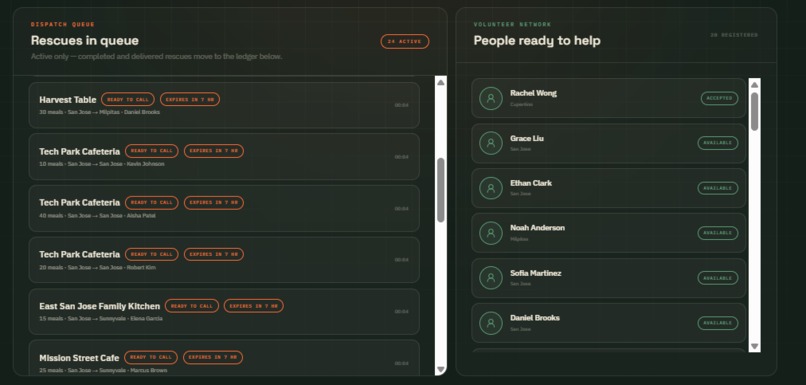This screenshot has height=385, width=806.
Task: Click the details line '25 meals · San Jose → Sunnyvale · Marcus Brown'
Action: [103, 370]
